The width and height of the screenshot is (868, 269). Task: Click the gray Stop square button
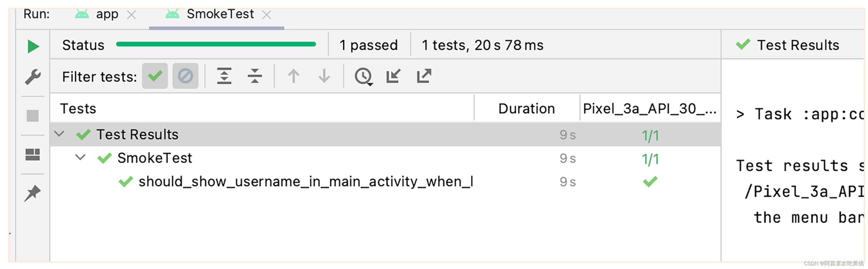coord(33,116)
